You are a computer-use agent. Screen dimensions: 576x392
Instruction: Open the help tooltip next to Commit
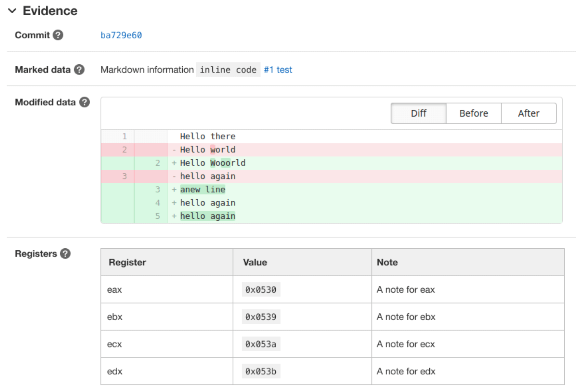point(59,35)
